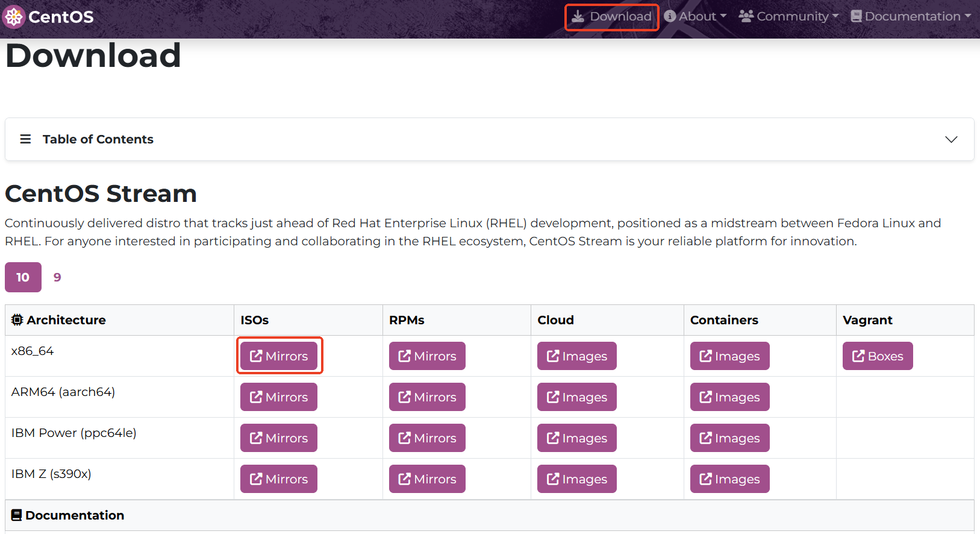Open x86_64 Containers Images
Viewport: 980px width, 534px height.
pos(730,356)
